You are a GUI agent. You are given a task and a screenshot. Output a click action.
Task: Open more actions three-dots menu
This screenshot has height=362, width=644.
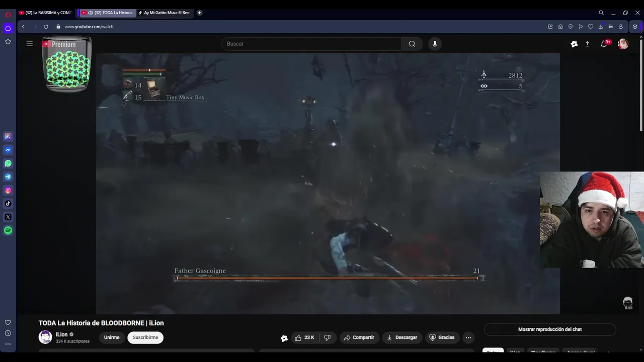click(468, 337)
